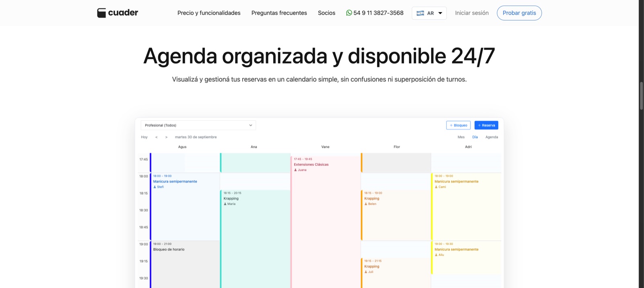Image resolution: width=644 pixels, height=288 pixels.
Task: Click the 19:15 time label
Action: point(144,261)
